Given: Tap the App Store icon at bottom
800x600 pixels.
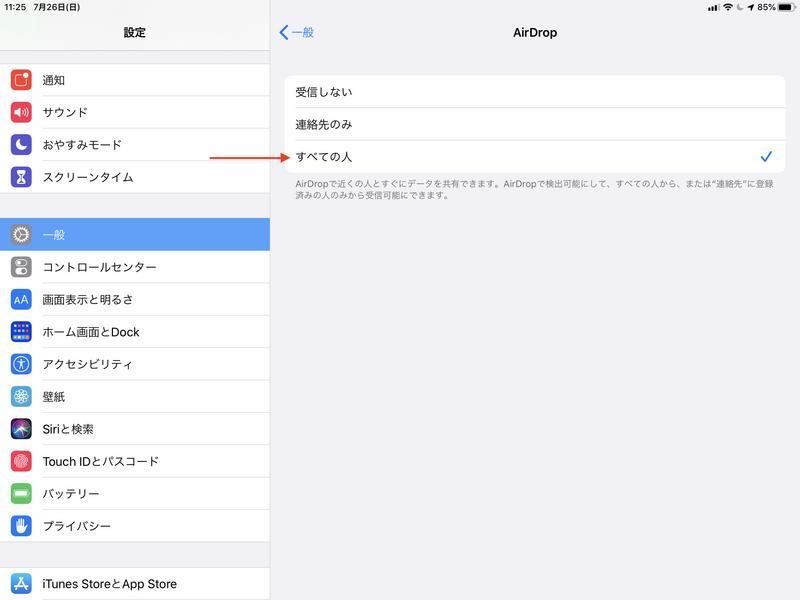Looking at the screenshot, I should click(x=21, y=584).
